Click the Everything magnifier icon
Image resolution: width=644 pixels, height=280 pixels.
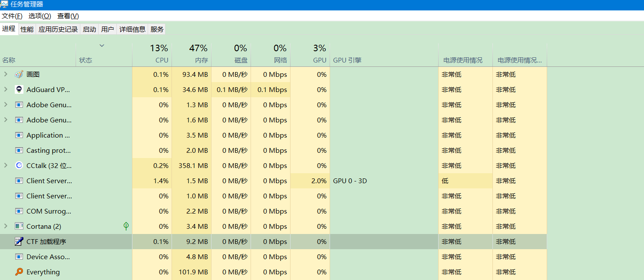(x=19, y=272)
